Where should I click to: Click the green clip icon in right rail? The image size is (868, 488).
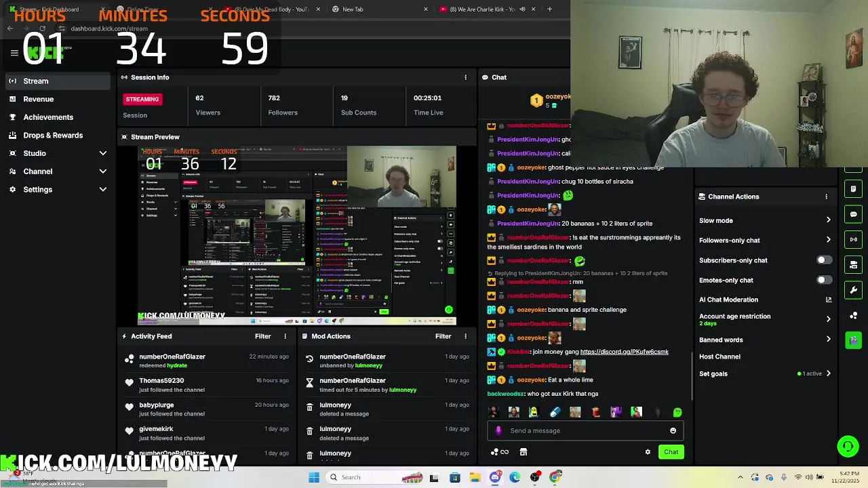pos(854,340)
